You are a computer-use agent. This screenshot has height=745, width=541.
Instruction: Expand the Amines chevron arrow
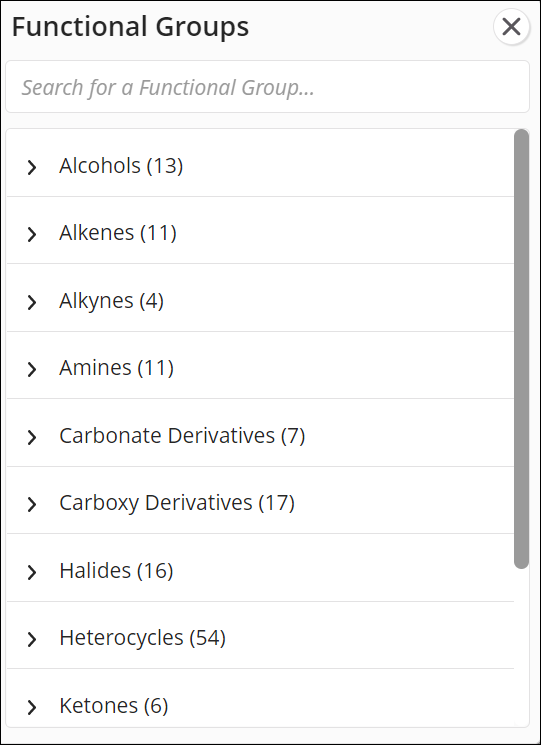tap(32, 369)
